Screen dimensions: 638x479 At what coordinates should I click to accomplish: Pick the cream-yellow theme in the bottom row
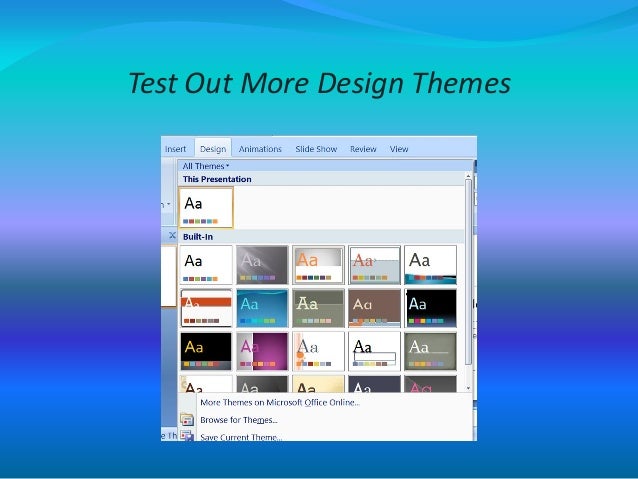point(318,384)
